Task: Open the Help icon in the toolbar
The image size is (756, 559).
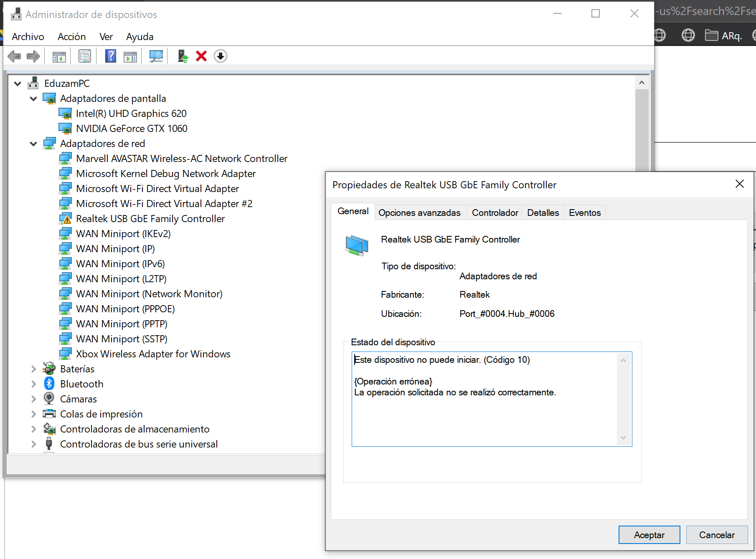Action: pos(110,56)
